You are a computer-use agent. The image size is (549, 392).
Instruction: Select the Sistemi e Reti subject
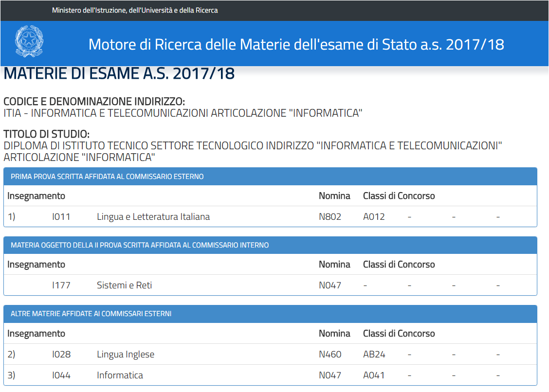[x=124, y=285]
